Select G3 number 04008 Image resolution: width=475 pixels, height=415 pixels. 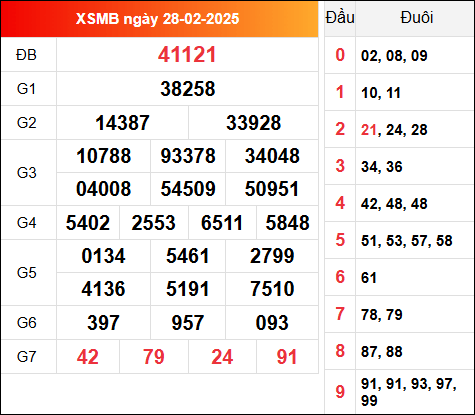[104, 189]
